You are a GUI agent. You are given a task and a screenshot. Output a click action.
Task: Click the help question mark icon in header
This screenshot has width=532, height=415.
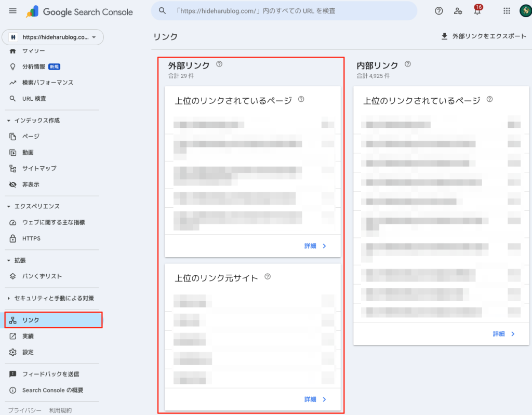(x=439, y=11)
